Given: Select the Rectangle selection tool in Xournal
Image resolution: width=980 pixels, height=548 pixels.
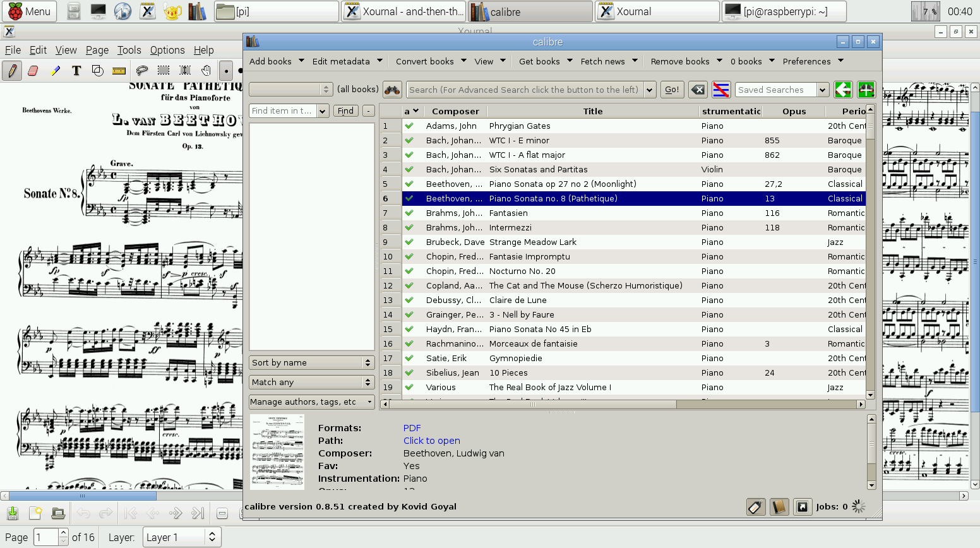Looking at the screenshot, I should pyautogui.click(x=164, y=71).
